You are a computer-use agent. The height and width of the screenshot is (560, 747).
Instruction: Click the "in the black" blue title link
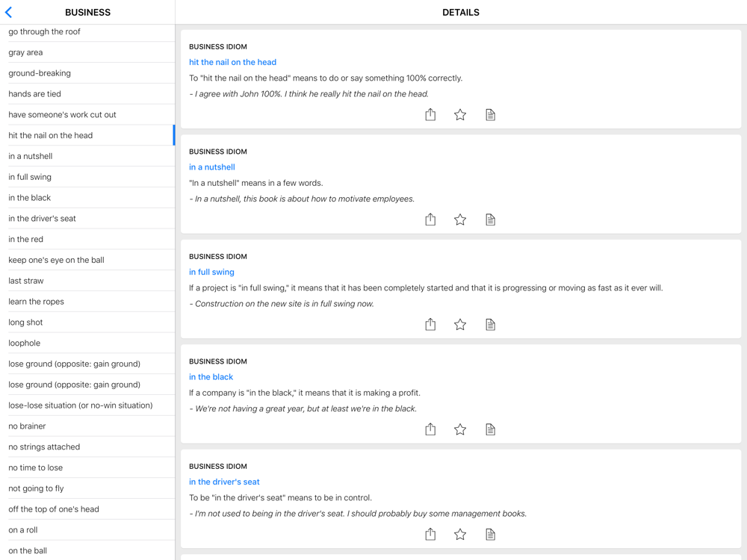(211, 377)
